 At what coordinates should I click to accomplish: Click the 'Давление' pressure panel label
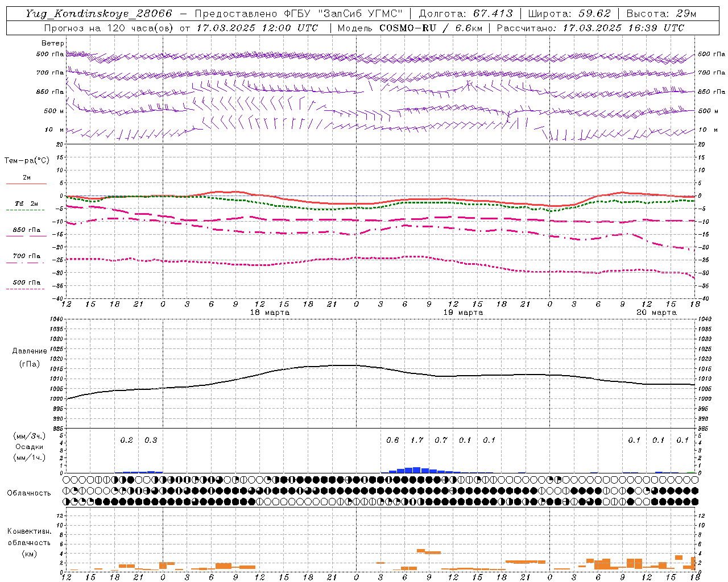(30, 351)
